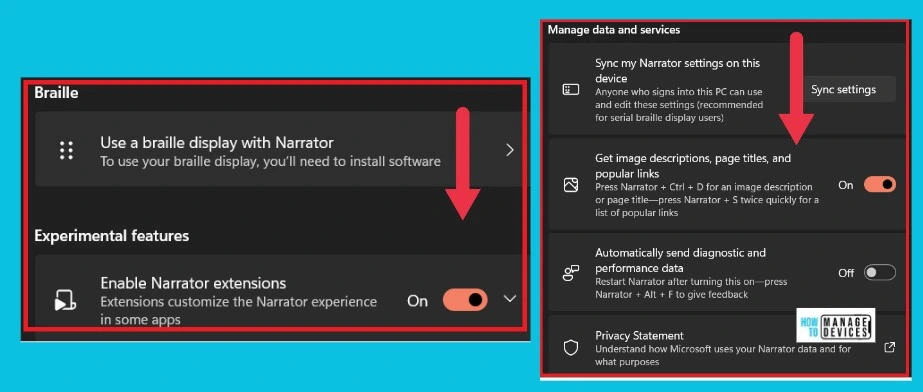This screenshot has width=923, height=392.
Task: Enable automatic diagnostic data toggle
Action: [x=879, y=273]
